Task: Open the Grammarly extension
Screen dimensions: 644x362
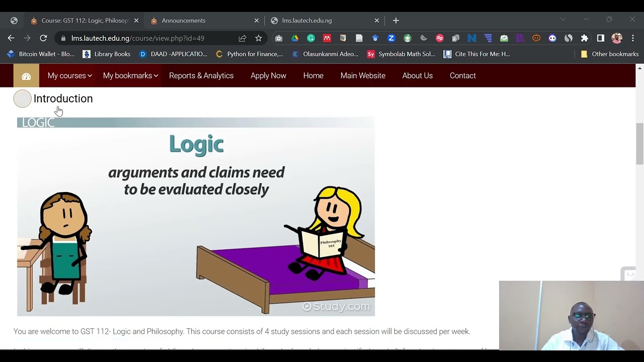Action: (x=311, y=38)
